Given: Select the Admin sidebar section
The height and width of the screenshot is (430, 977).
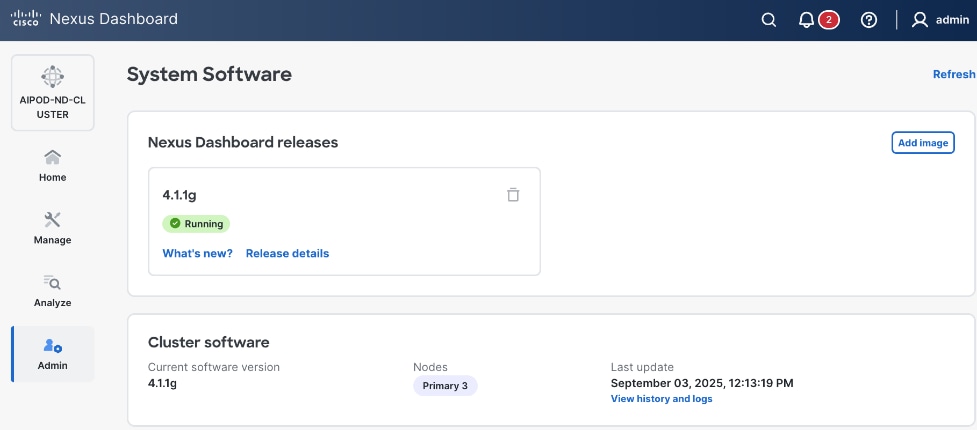Looking at the screenshot, I should (x=52, y=353).
